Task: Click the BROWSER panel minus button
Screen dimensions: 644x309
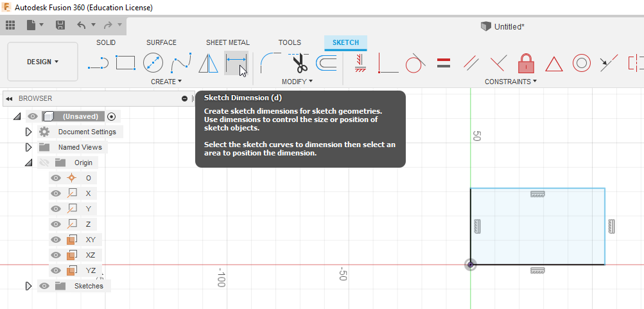Action: pyautogui.click(x=184, y=99)
